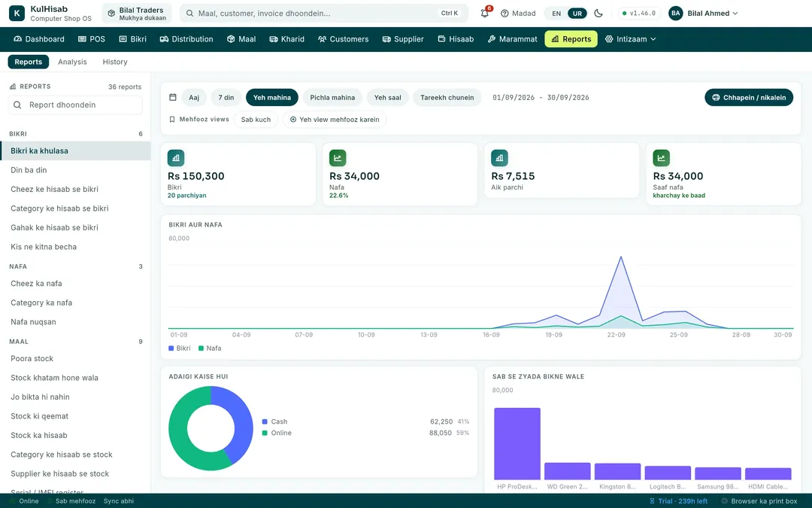Open the Bikri nav item
The width and height of the screenshot is (812, 508).
coord(132,39)
